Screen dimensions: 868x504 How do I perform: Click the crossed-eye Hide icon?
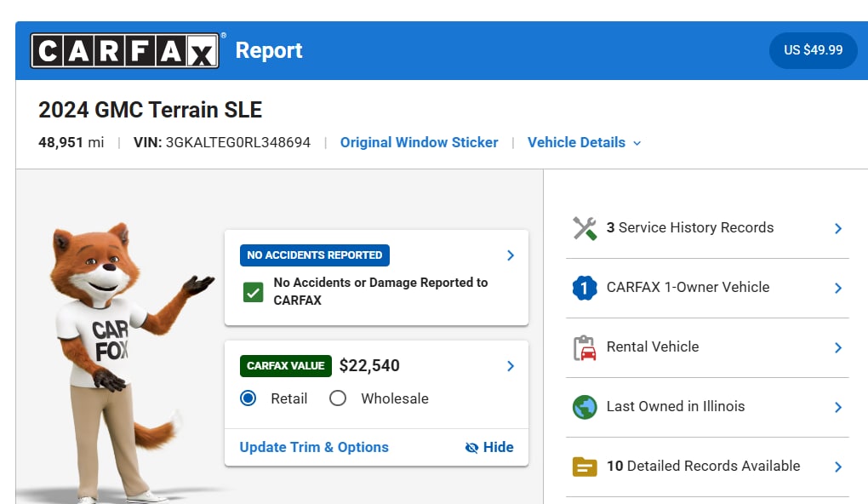click(x=471, y=448)
